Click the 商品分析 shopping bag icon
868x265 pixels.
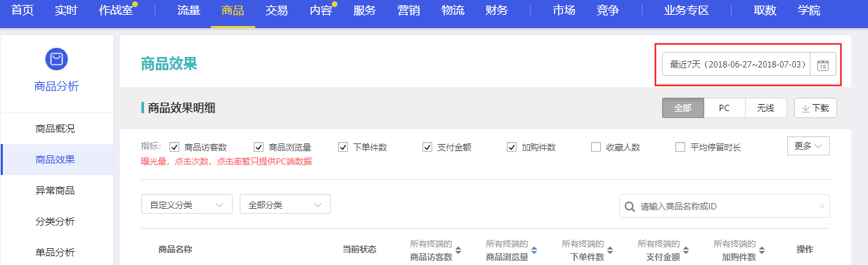tap(56, 60)
